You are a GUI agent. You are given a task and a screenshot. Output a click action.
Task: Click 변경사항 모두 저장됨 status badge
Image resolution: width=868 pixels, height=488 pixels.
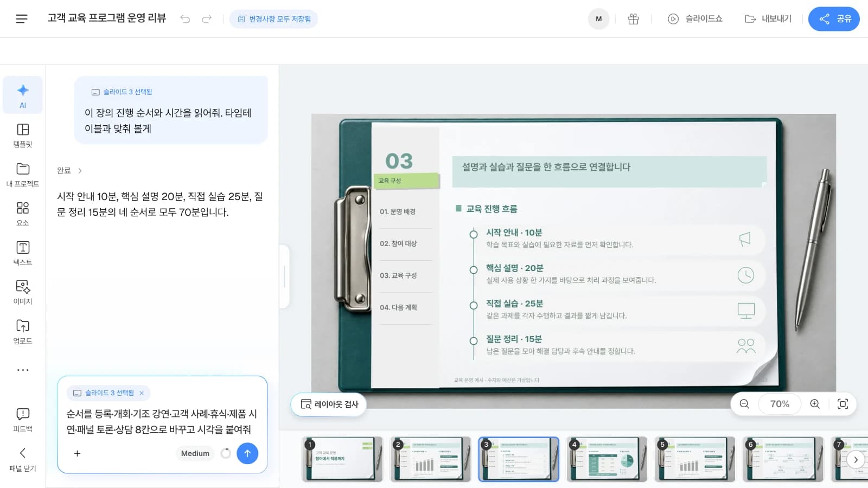pyautogui.click(x=274, y=19)
